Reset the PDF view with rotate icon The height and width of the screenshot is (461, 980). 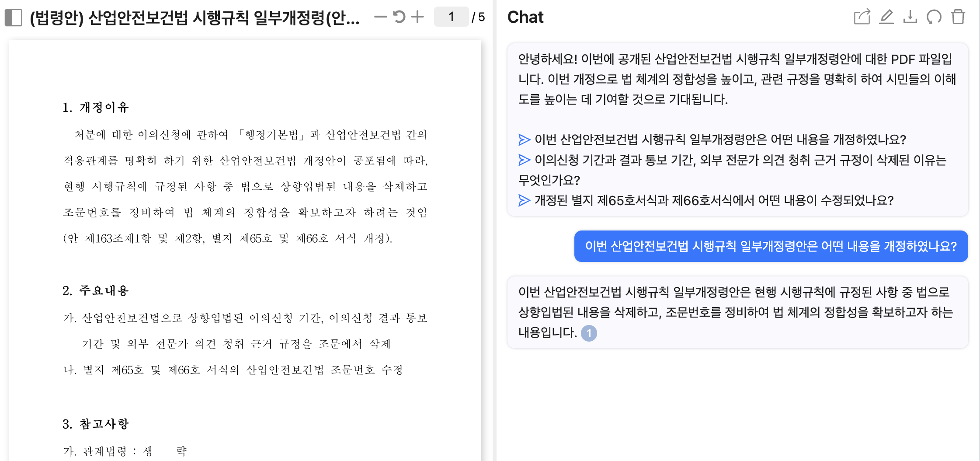[399, 16]
